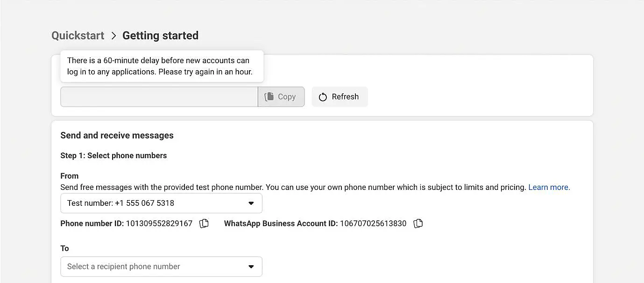Viewport: 644px width, 283px height.
Task: Open the Select a recipient phone number dropdown
Action: coord(161,267)
